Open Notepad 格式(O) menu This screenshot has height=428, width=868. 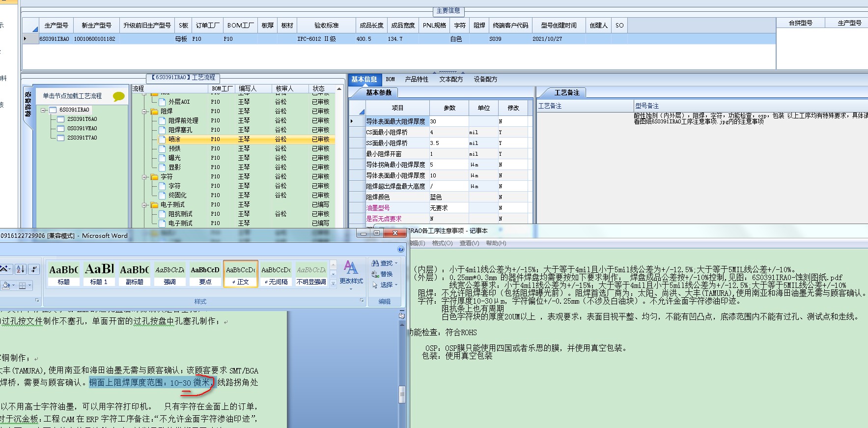[442, 243]
